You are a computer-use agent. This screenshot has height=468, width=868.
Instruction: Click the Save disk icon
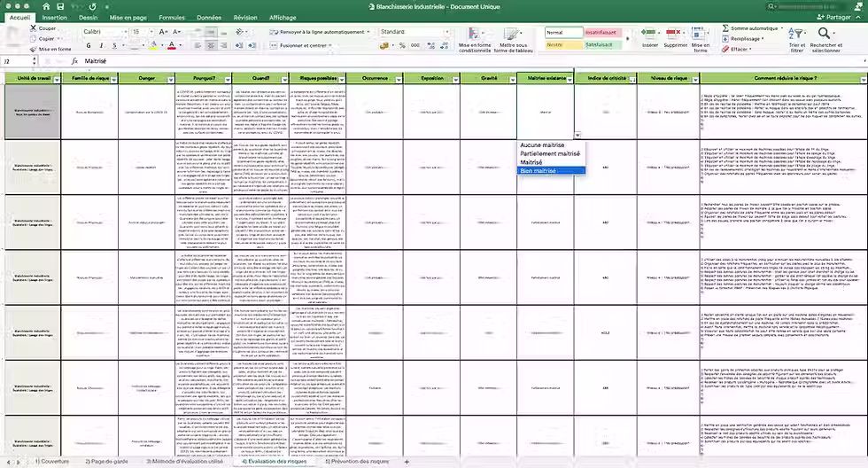coord(60,6)
